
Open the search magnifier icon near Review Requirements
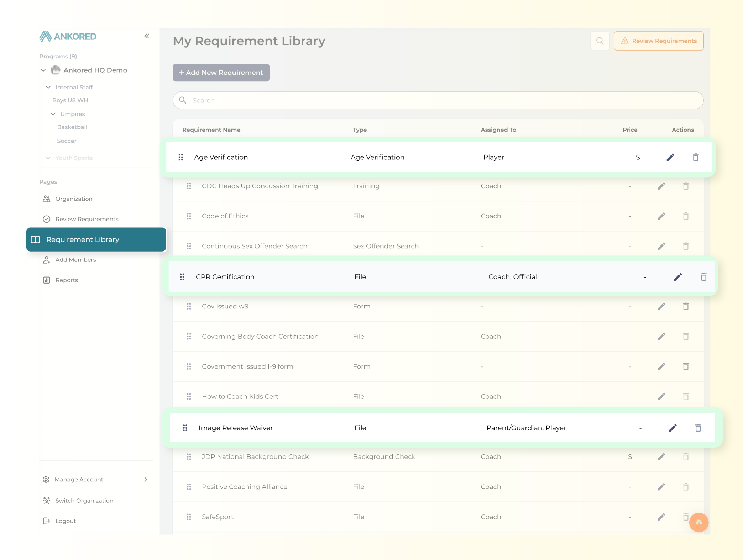click(x=600, y=41)
